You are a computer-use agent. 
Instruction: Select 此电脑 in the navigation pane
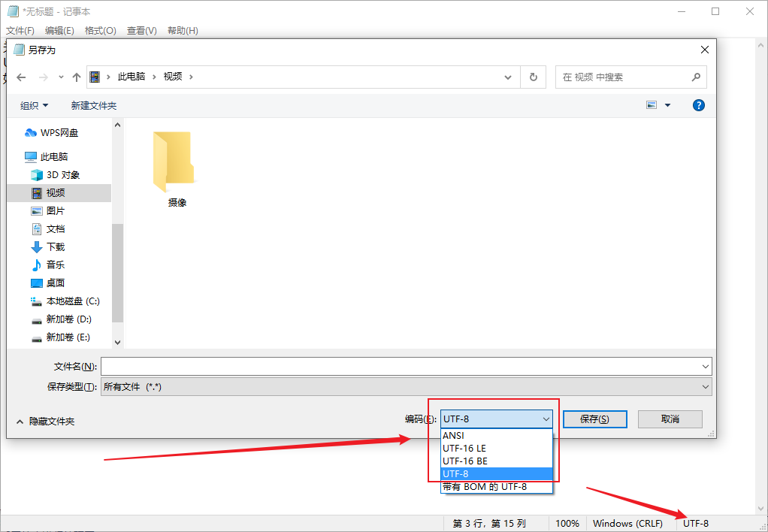[x=47, y=157]
